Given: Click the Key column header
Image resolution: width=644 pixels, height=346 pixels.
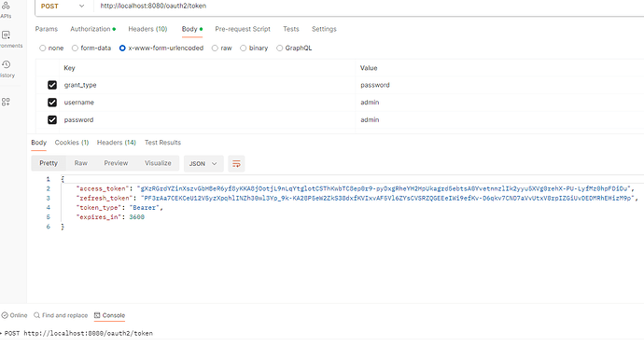Looking at the screenshot, I should [69, 68].
